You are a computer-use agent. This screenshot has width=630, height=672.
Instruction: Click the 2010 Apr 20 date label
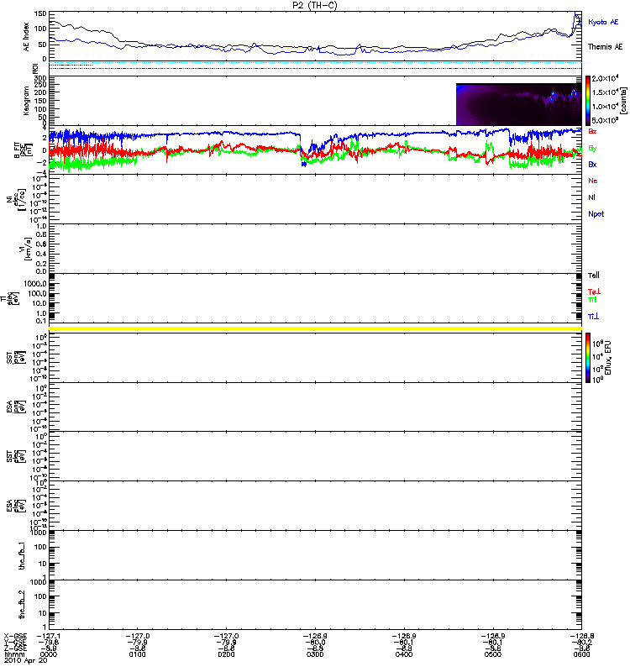point(26,661)
